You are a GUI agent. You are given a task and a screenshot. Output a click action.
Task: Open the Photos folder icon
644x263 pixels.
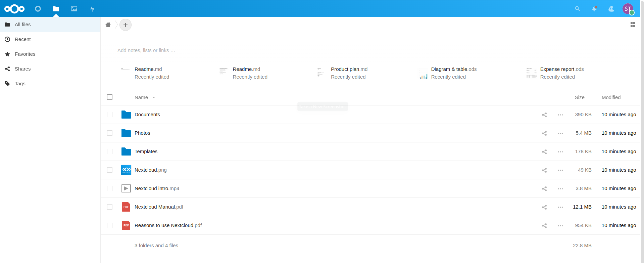(x=126, y=133)
